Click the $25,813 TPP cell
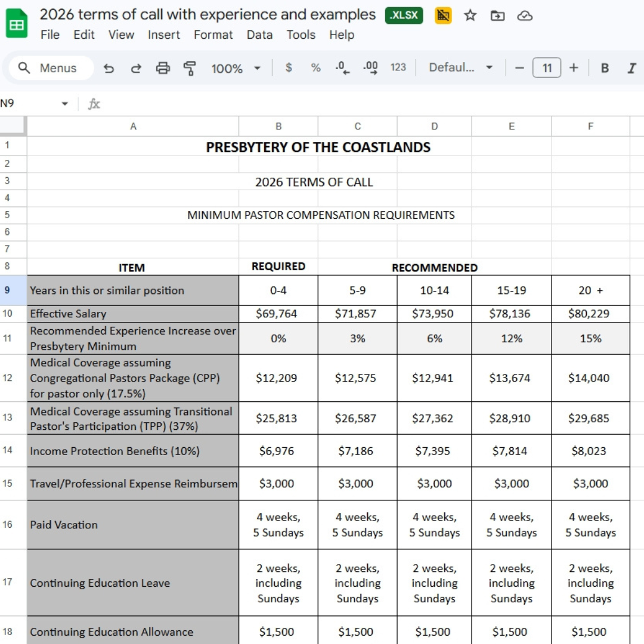Viewport: 644px width, 644px height. pyautogui.click(x=278, y=418)
